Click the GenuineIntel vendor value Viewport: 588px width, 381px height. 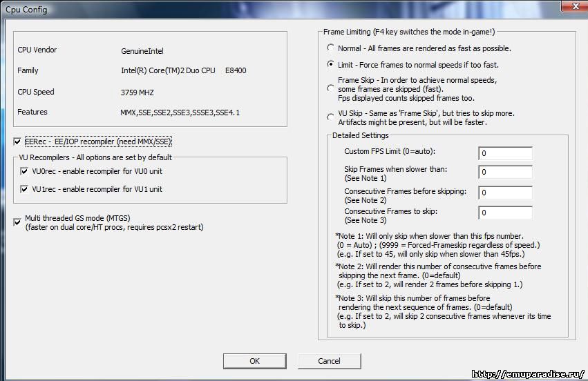tap(142, 51)
